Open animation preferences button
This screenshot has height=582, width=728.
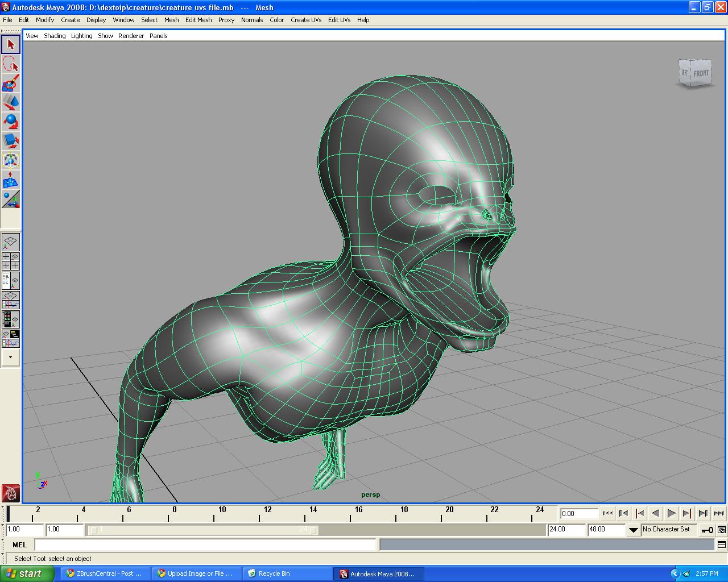pyautogui.click(x=721, y=530)
